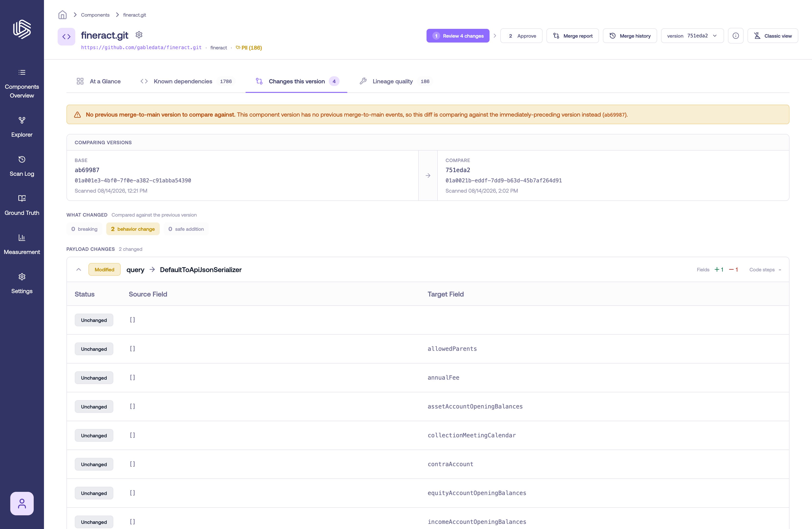Click the incomeAccountOpeningBalances target field

pos(477,522)
